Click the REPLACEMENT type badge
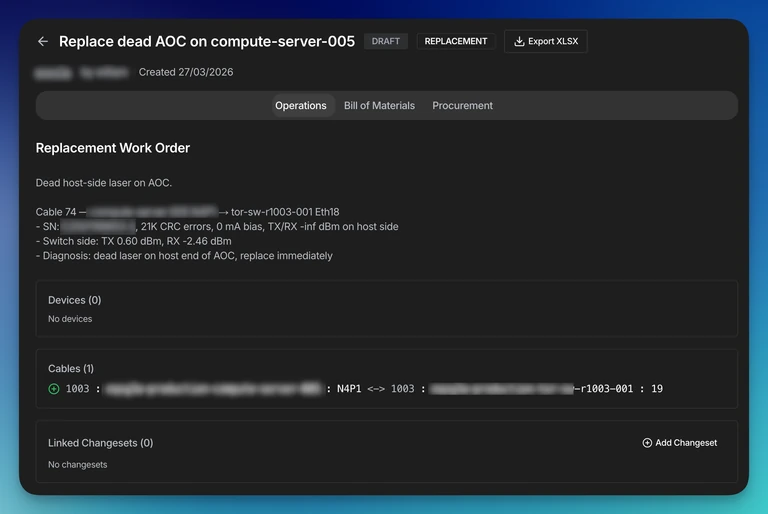 (456, 42)
